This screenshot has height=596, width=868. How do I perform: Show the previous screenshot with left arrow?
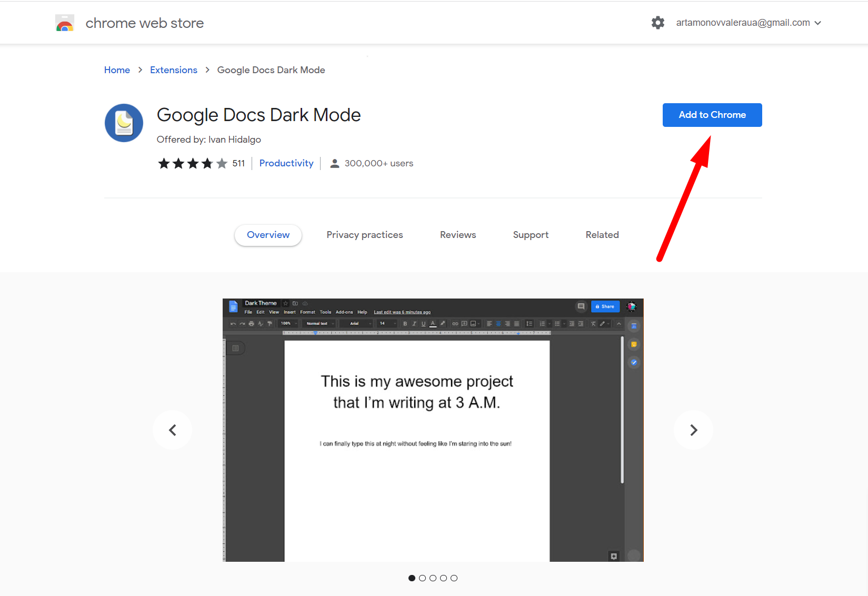coord(173,430)
